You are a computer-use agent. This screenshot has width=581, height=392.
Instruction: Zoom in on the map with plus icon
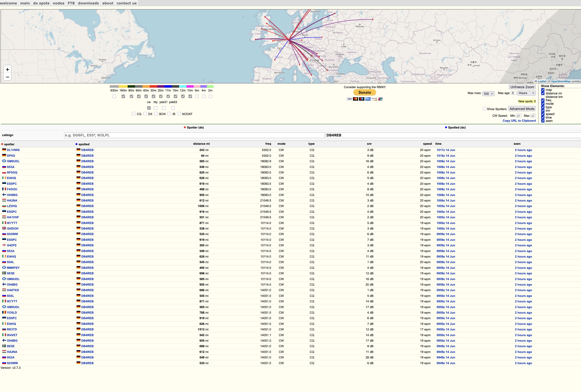[8, 70]
